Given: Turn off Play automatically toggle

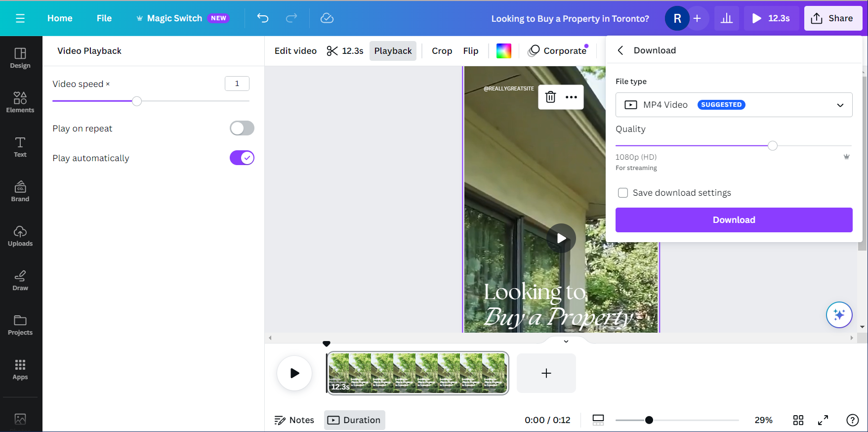Looking at the screenshot, I should point(242,158).
